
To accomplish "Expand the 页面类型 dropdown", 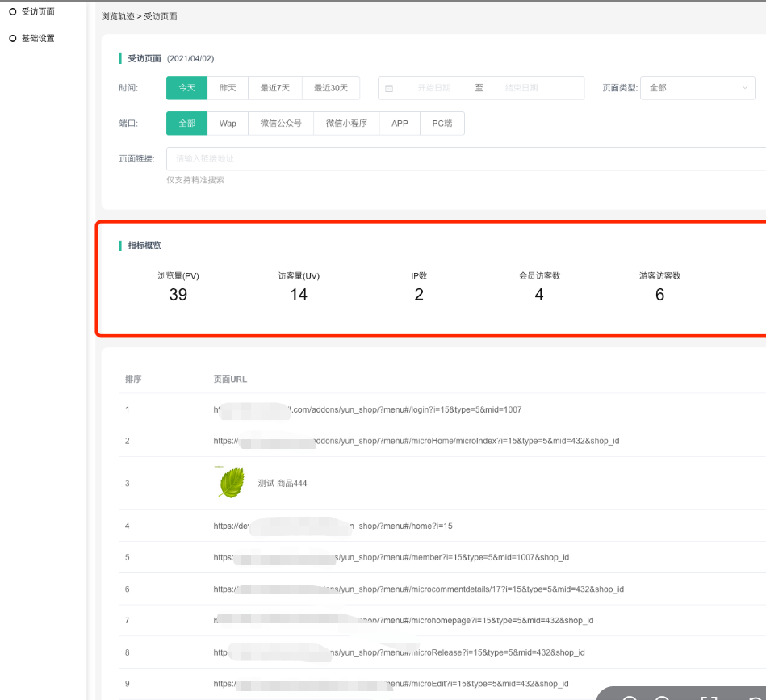I will pos(697,88).
